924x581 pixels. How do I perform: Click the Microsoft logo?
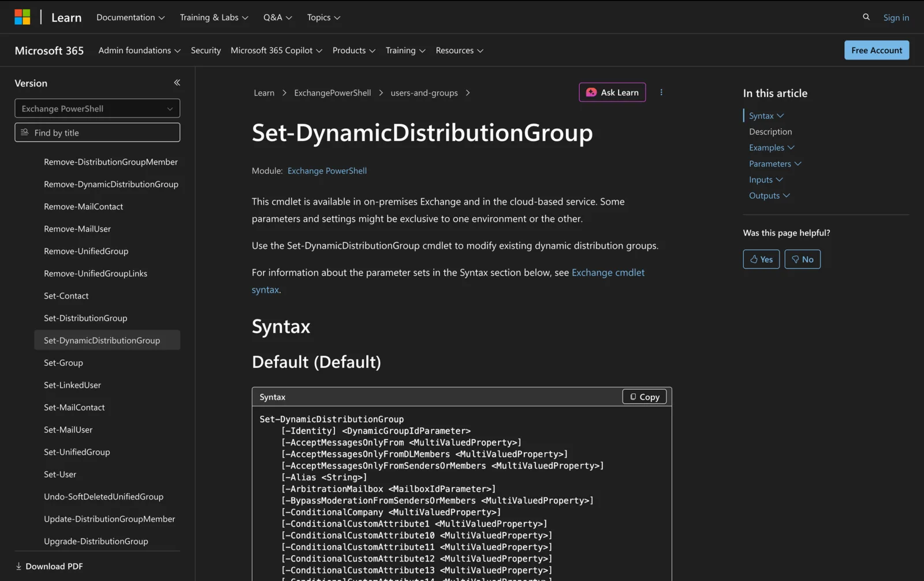pyautogui.click(x=23, y=17)
